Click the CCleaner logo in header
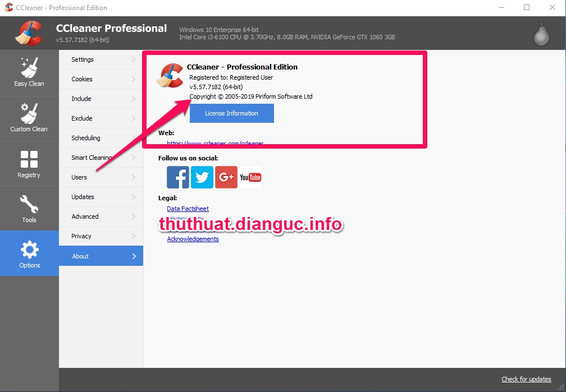Screen dimensions: 566x392 (29, 33)
